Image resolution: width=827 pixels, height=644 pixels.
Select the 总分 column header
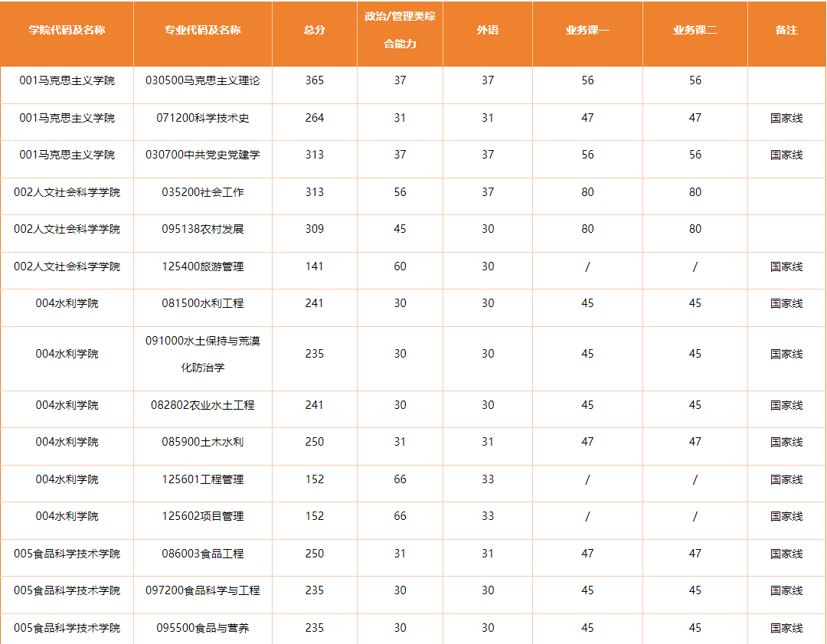tap(314, 31)
